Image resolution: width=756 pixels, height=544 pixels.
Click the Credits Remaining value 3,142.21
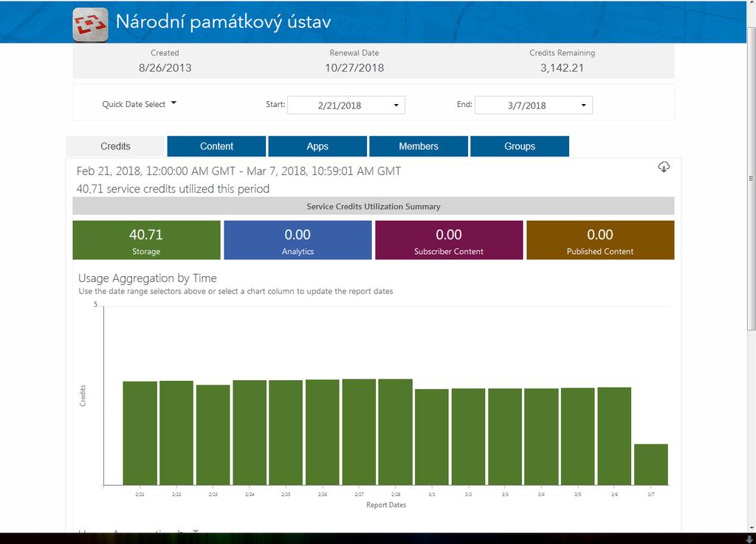(x=562, y=68)
